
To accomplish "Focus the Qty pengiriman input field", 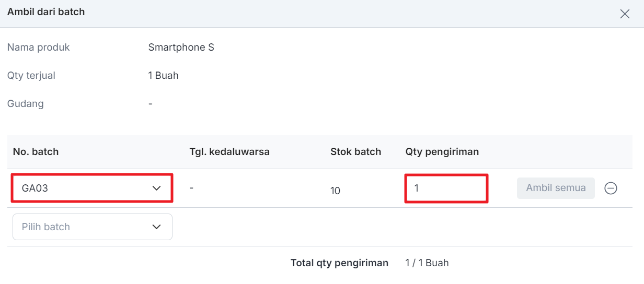I will (446, 188).
